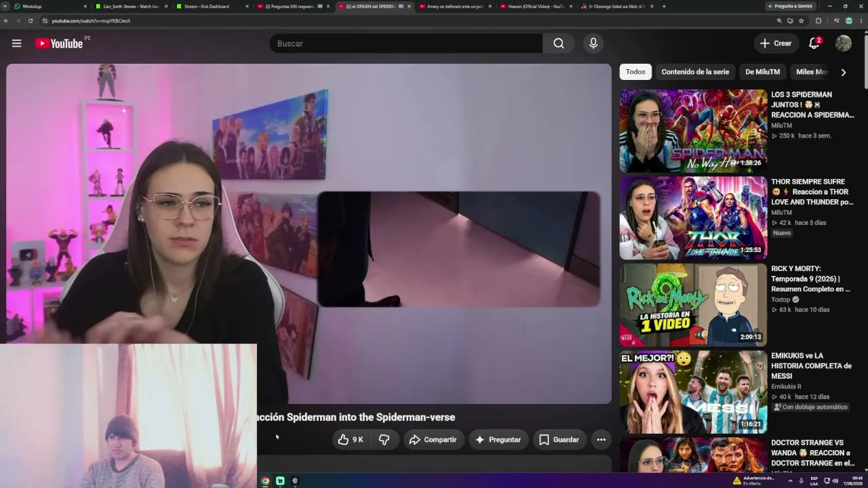868x488 pixels.
Task: Go back using browser back arrow
Action: 6,21
